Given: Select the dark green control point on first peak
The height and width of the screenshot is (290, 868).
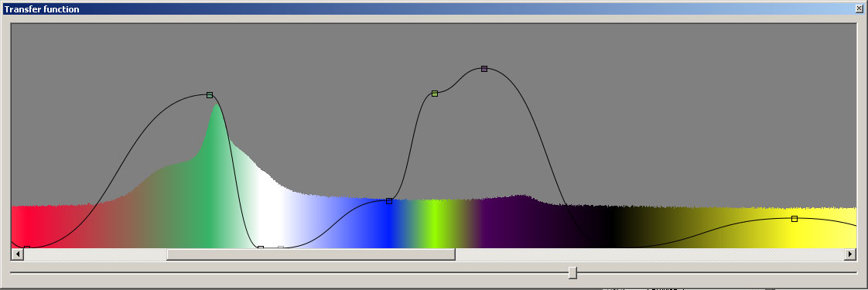Looking at the screenshot, I should pos(209,95).
